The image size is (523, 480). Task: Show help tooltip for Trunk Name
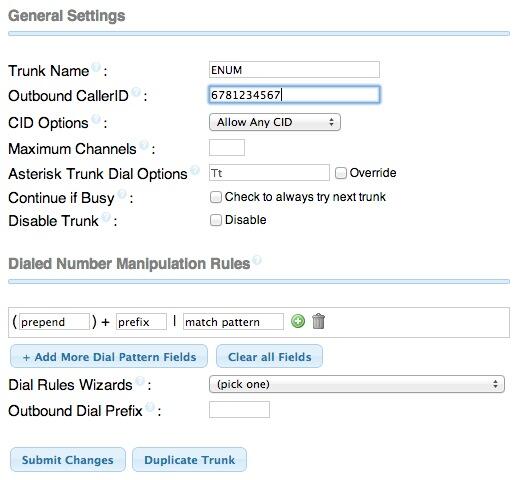pos(96,67)
